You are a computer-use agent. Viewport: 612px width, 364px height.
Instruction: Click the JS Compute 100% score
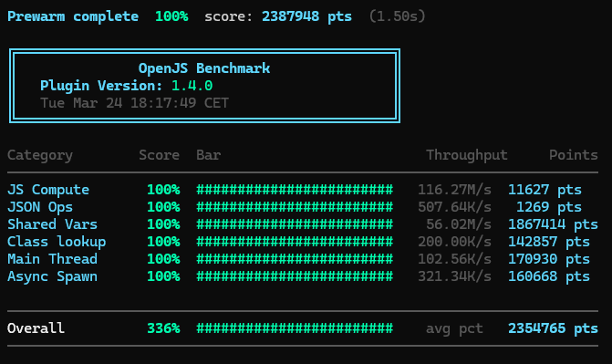[163, 190]
